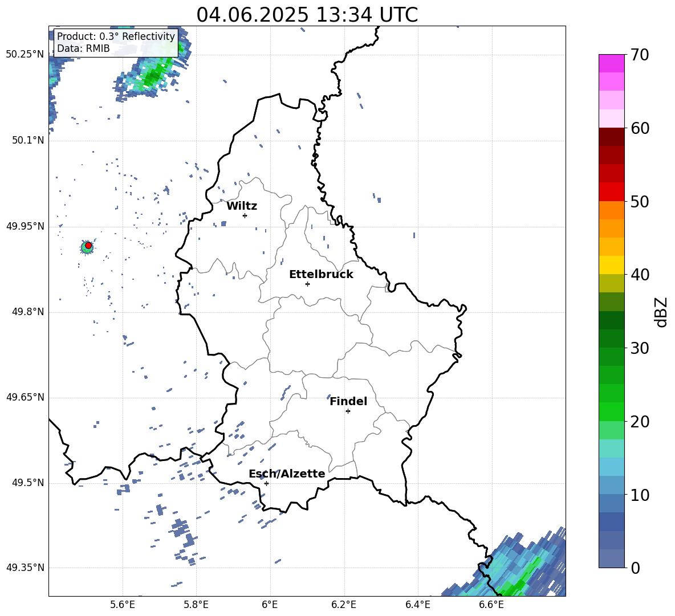Click the 6.2°E longitude label
Image resolution: width=675 pixels, height=616 pixels.
tap(344, 605)
